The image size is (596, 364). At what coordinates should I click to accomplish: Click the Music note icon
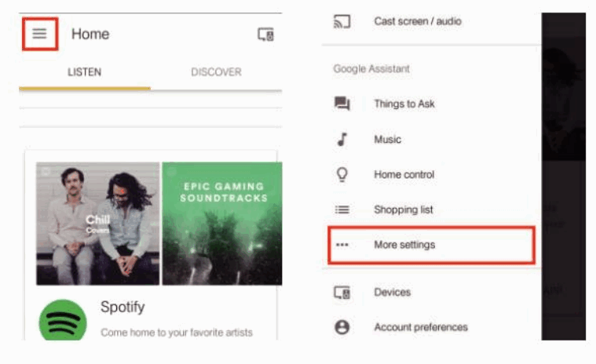click(x=342, y=140)
